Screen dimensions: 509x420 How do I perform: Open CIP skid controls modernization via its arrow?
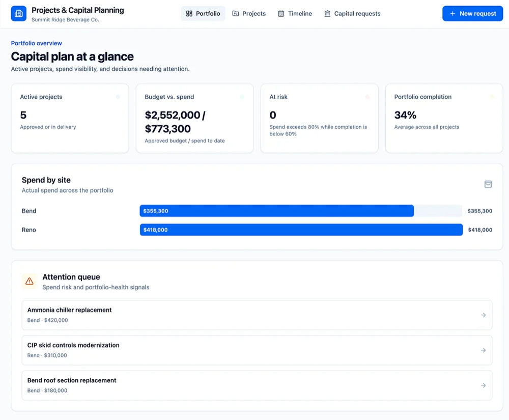pyautogui.click(x=484, y=350)
